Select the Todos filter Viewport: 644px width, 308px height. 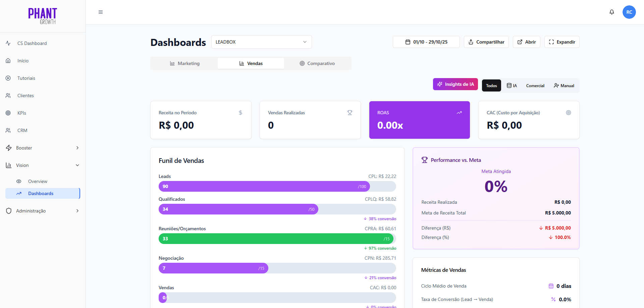coord(491,85)
